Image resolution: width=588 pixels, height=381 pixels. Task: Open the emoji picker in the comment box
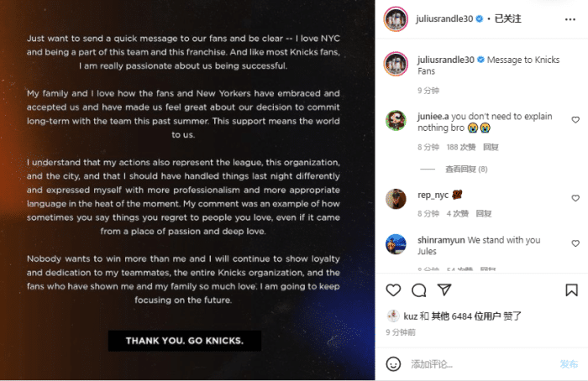tap(393, 364)
